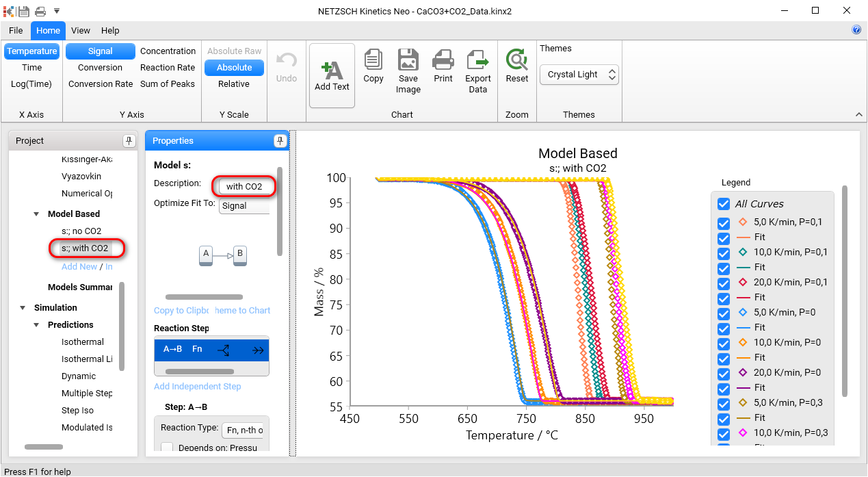Open the quick print icon near title bar
This screenshot has height=477, width=868.
coord(40,10)
